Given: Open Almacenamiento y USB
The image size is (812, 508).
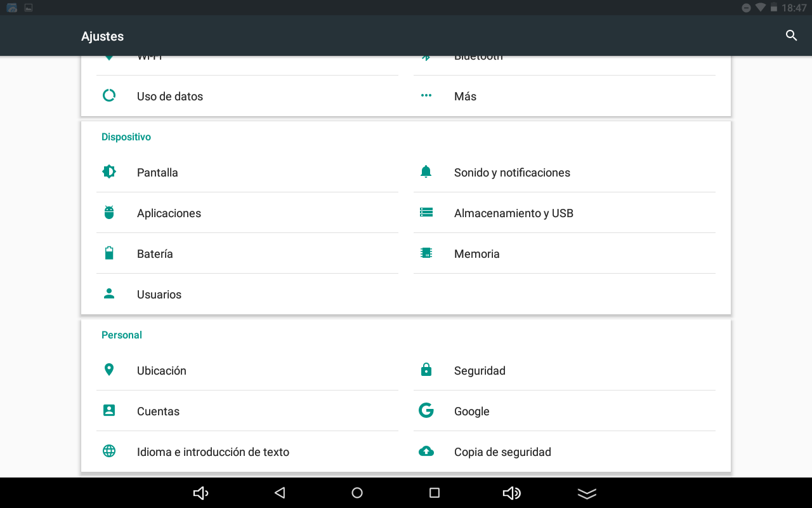Looking at the screenshot, I should coord(565,213).
